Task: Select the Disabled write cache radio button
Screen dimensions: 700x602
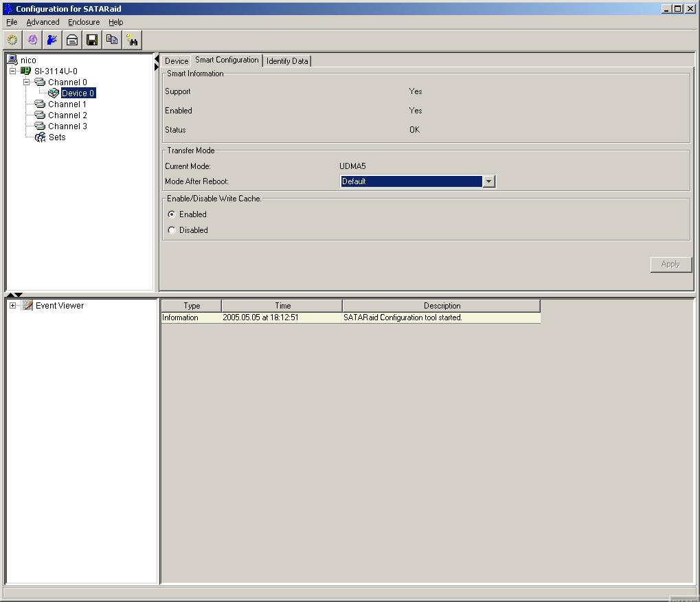Action: click(172, 230)
